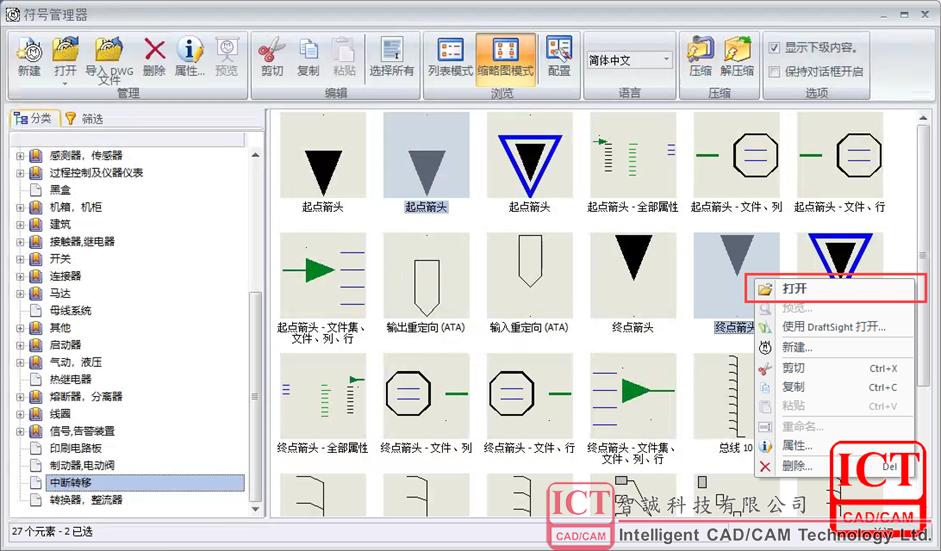This screenshot has width=941, height=551.
Task: Expand the 开关 tree node
Action: (x=20, y=259)
